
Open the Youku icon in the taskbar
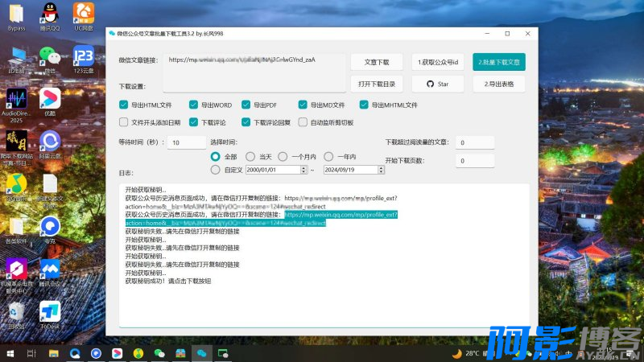117,353
